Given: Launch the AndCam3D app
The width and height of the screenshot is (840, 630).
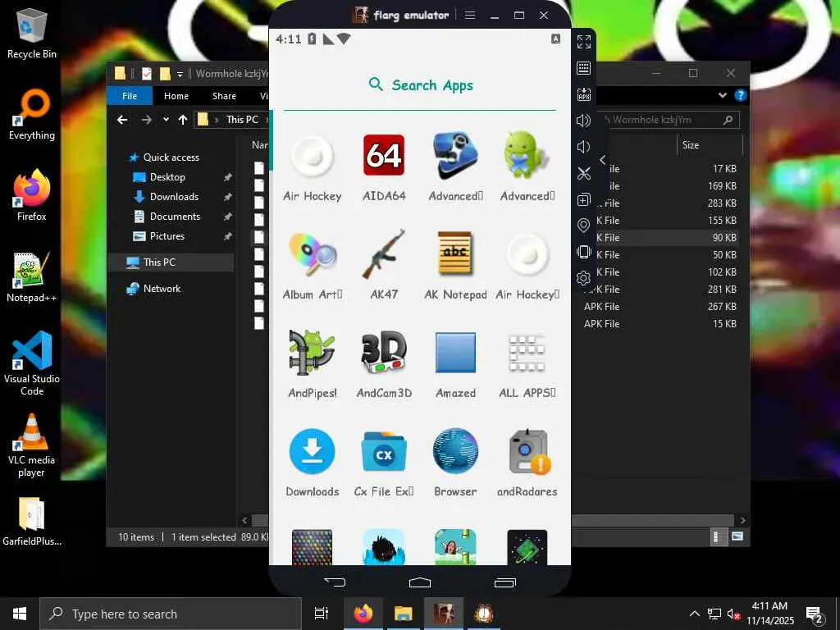Looking at the screenshot, I should pos(384,365).
